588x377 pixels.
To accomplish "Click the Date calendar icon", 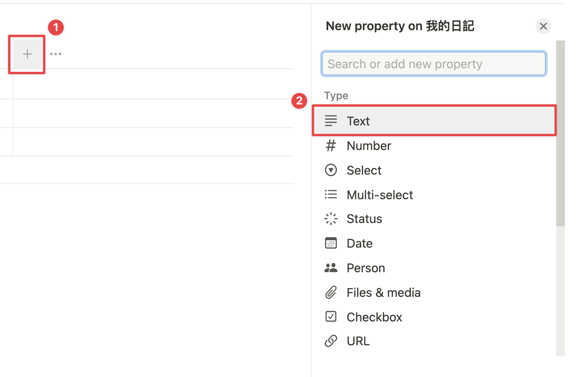I will point(331,243).
